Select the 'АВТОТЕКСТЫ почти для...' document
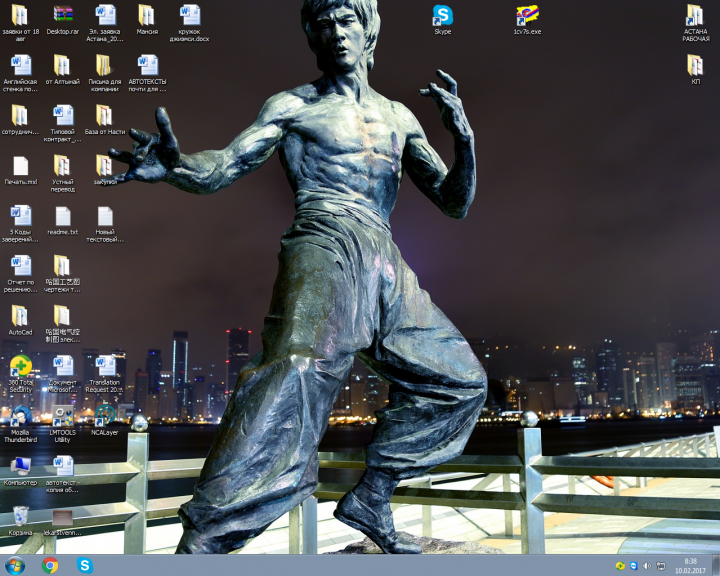Viewport: 720px width, 576px height. (x=147, y=73)
